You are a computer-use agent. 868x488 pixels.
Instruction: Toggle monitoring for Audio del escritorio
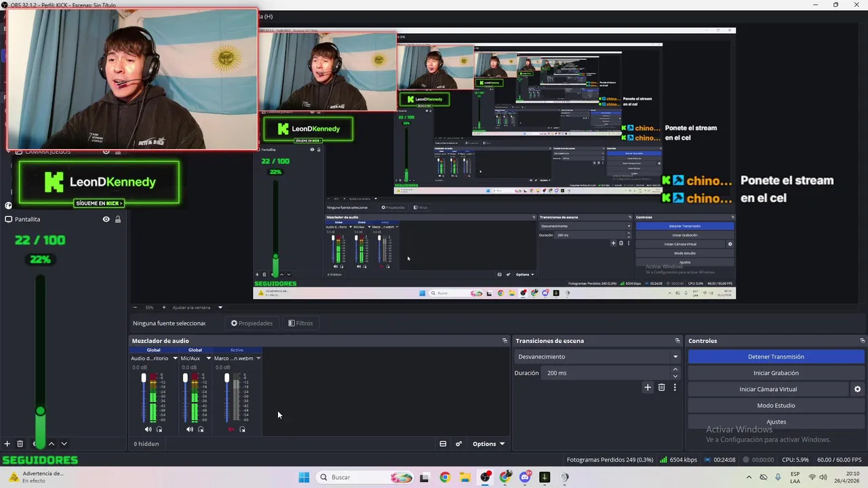pos(159,429)
